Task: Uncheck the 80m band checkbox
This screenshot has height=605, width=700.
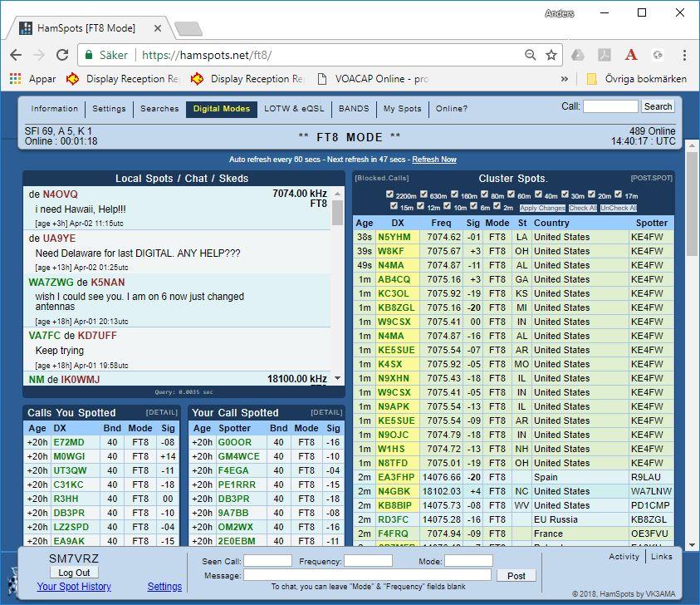Action: pos(484,194)
